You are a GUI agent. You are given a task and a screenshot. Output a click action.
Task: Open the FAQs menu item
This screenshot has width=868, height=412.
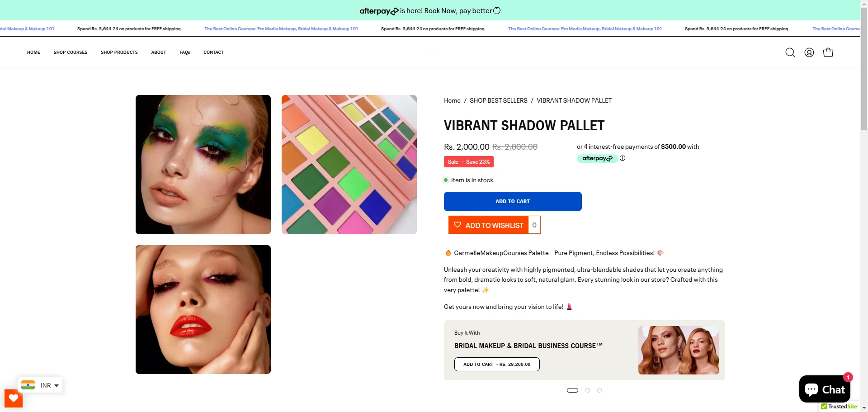[184, 52]
